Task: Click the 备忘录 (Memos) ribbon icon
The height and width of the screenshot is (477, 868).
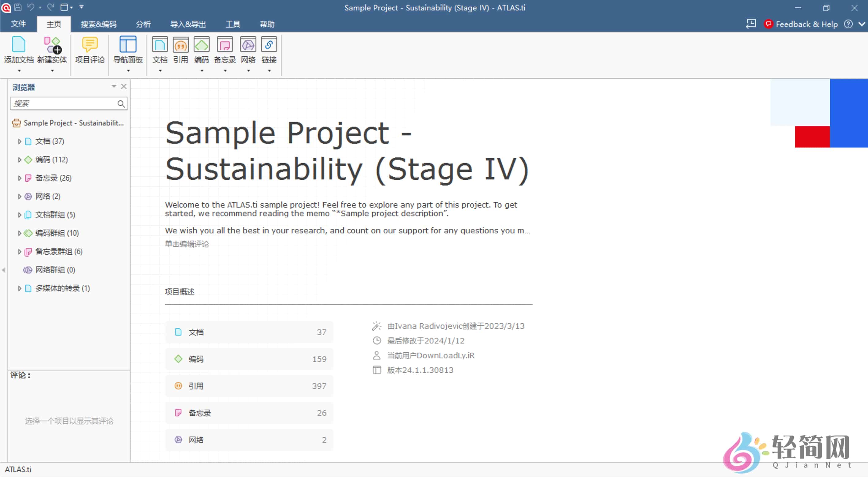Action: tap(225, 45)
